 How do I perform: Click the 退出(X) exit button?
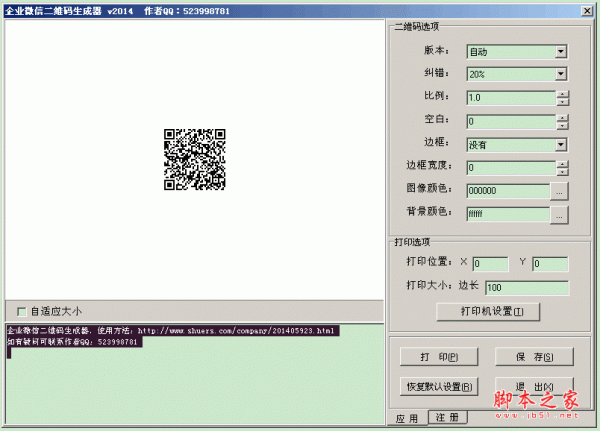534,386
